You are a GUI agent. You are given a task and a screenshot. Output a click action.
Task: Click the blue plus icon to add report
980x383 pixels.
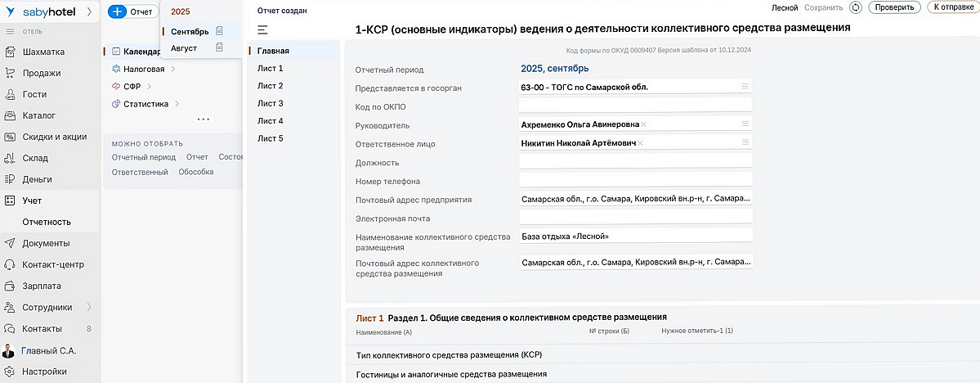tap(118, 11)
